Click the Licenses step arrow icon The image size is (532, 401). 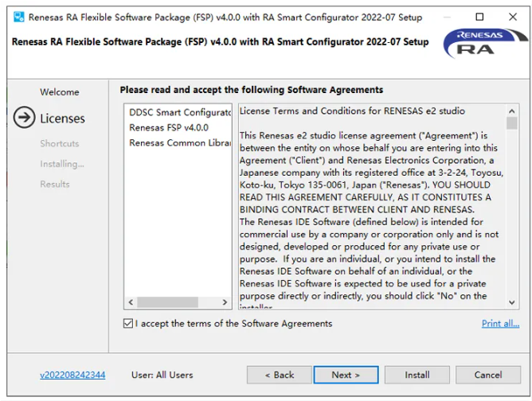[x=24, y=117]
